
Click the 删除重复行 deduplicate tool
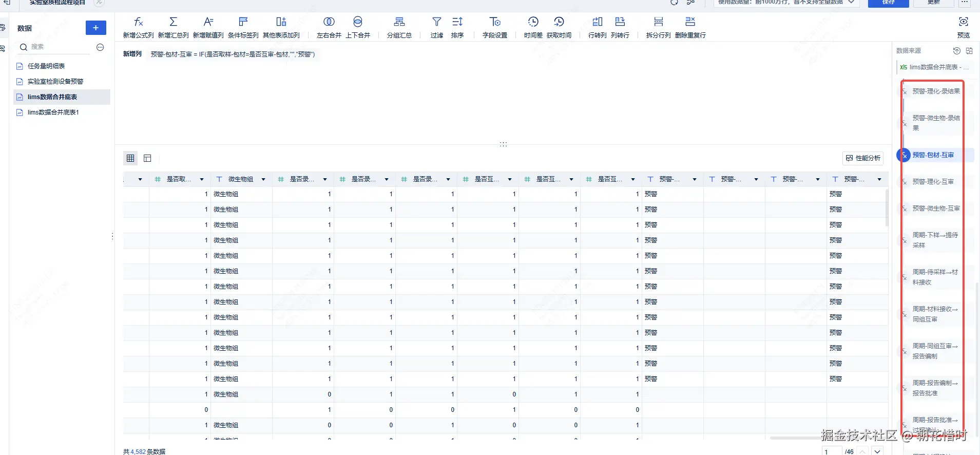click(690, 27)
